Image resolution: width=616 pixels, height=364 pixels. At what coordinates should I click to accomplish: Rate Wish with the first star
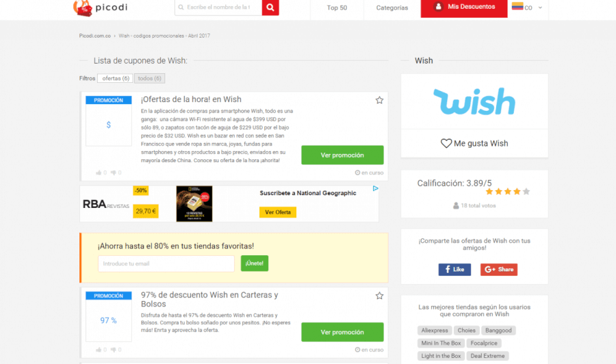coord(489,192)
